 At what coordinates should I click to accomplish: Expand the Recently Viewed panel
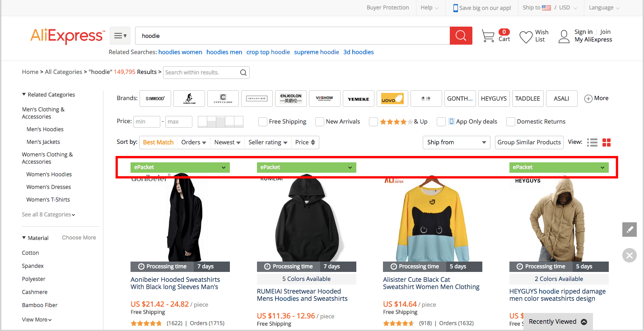point(558,322)
